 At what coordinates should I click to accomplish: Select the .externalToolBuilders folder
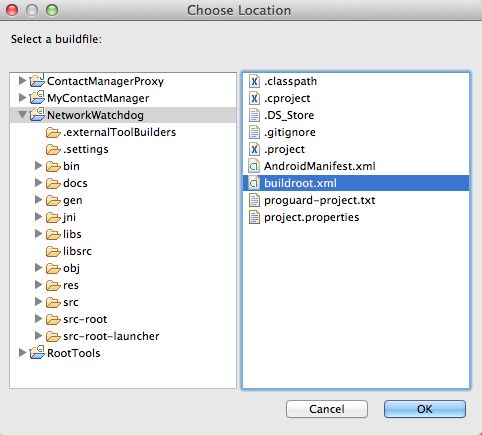pos(111,132)
